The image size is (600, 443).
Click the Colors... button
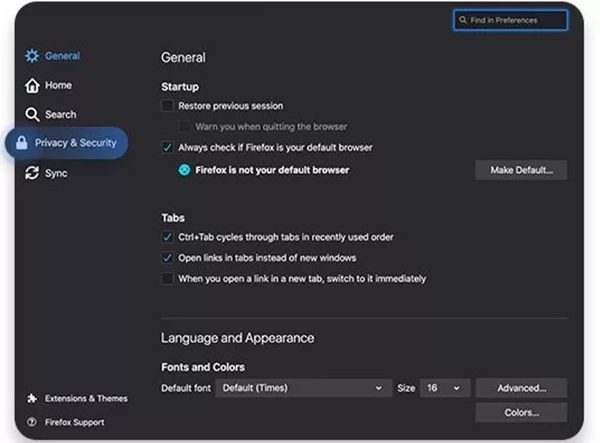pyautogui.click(x=521, y=412)
